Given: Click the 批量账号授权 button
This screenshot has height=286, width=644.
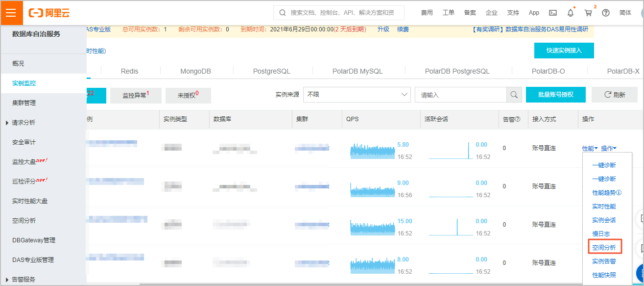Looking at the screenshot, I should 555,95.
